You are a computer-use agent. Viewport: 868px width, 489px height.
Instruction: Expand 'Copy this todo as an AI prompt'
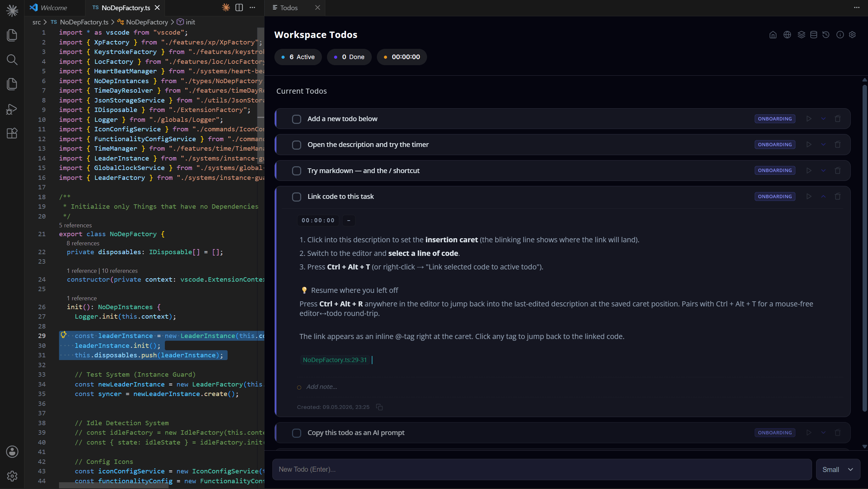click(x=823, y=433)
